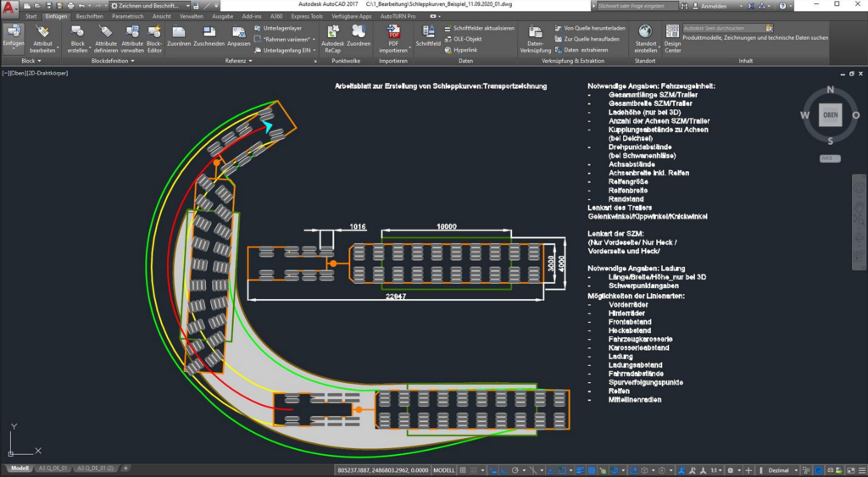
Task: Switch to the A3 Q_DE_01 layout tab
Action: point(53,469)
